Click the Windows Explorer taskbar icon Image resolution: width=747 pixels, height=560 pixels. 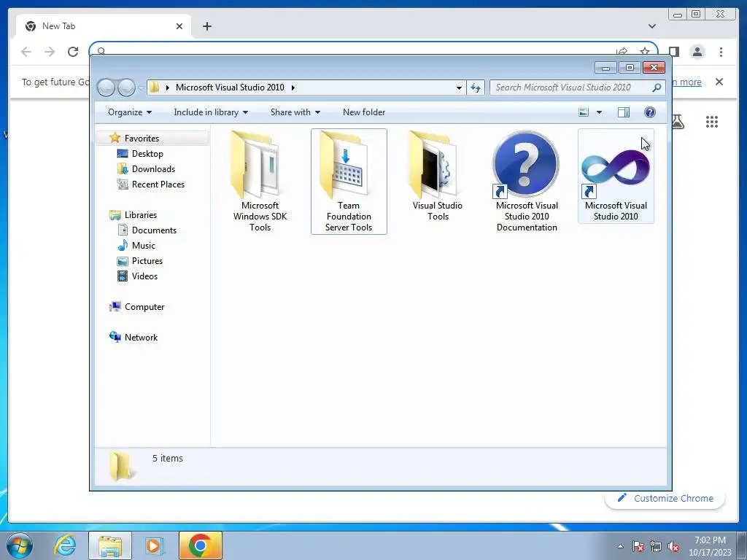tap(110, 545)
